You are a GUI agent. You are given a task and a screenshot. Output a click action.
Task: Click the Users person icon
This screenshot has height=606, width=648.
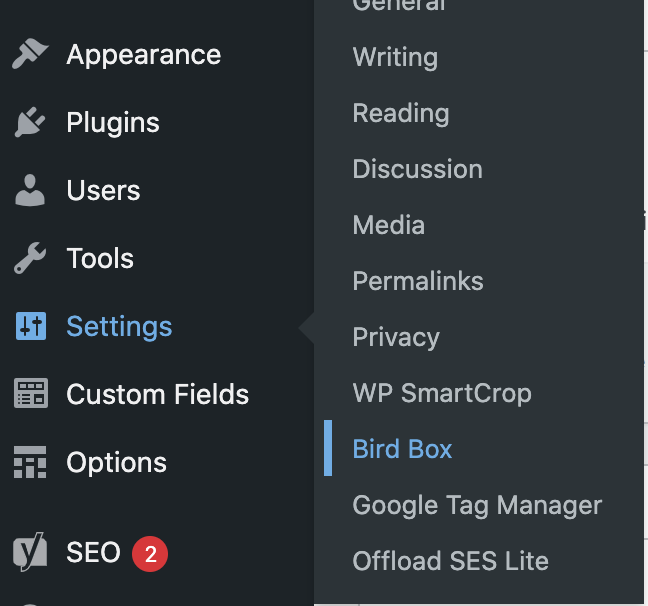click(30, 190)
